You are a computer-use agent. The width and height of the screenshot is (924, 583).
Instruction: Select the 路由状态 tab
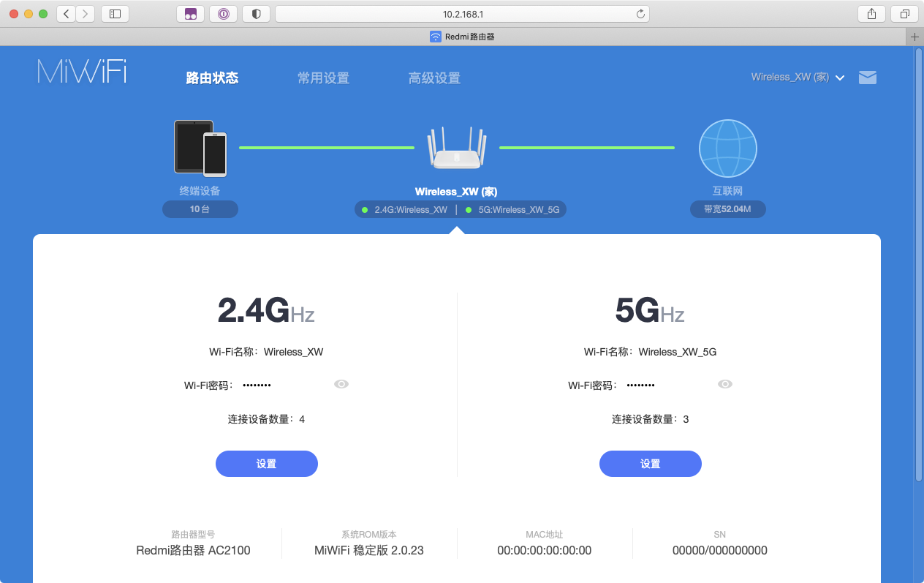pos(212,78)
